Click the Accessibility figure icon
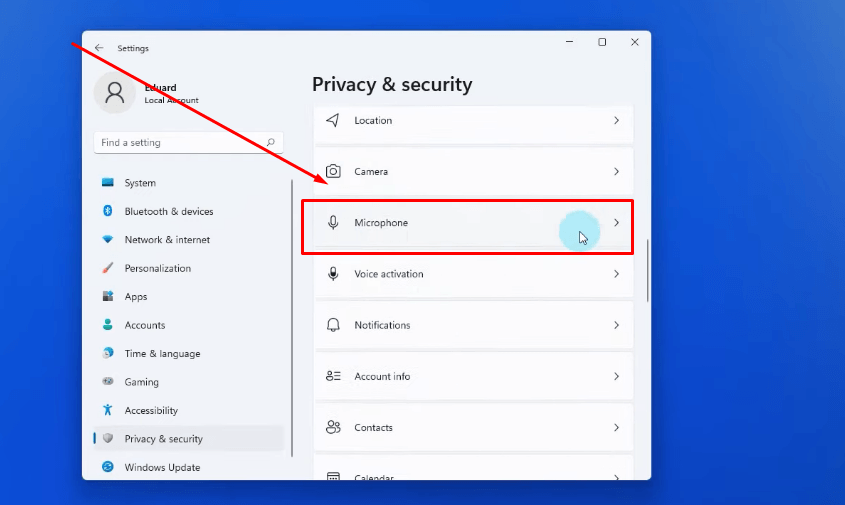This screenshot has width=845, height=505. (x=108, y=410)
